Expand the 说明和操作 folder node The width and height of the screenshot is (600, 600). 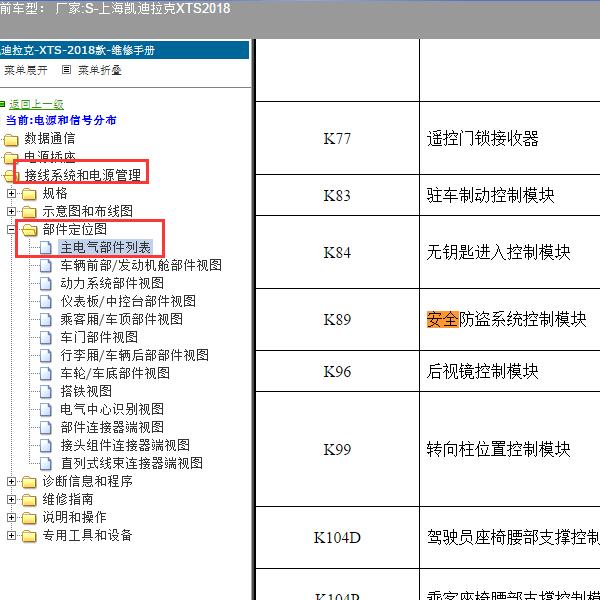(11, 517)
